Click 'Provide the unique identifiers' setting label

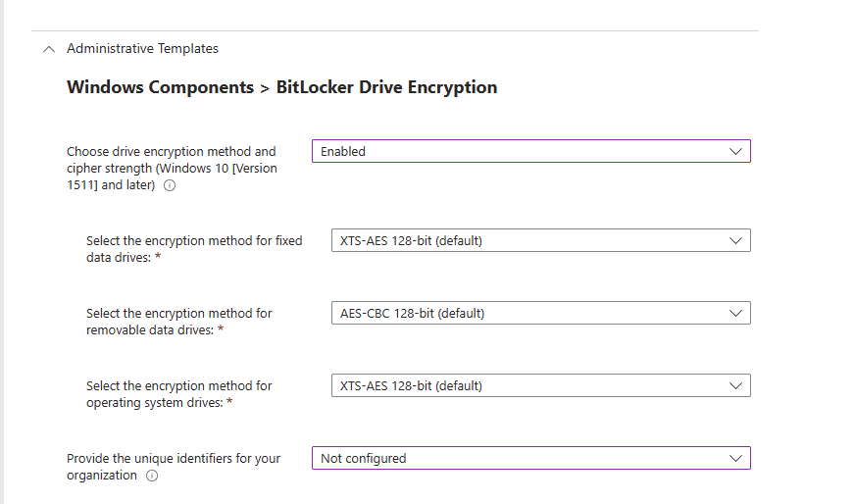click(x=174, y=459)
